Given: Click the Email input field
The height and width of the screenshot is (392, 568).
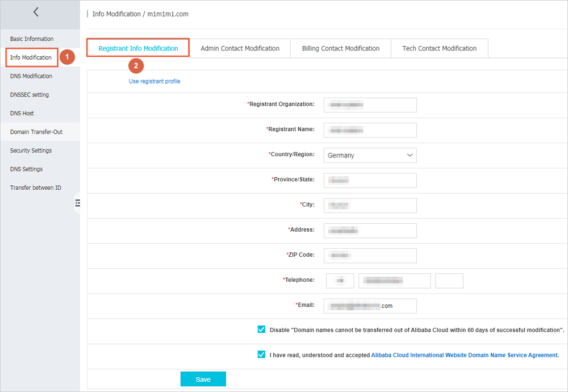Looking at the screenshot, I should 370,306.
